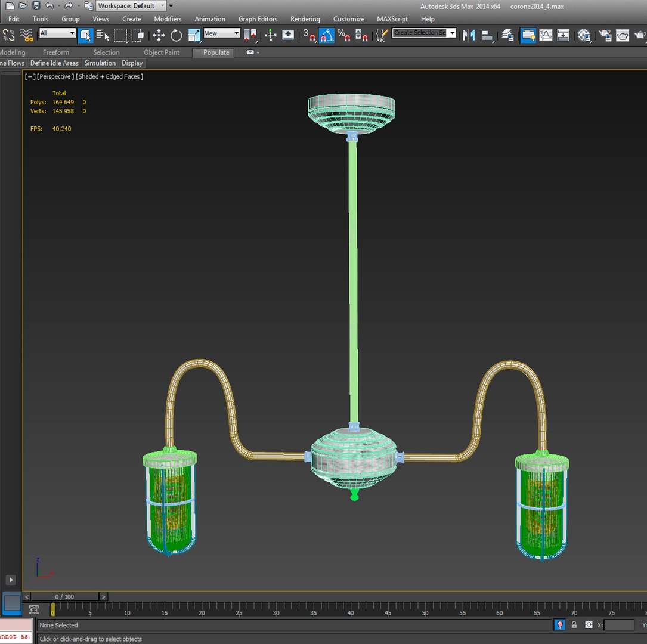
Task: Open Edit Named Selection Sets
Action: click(382, 36)
